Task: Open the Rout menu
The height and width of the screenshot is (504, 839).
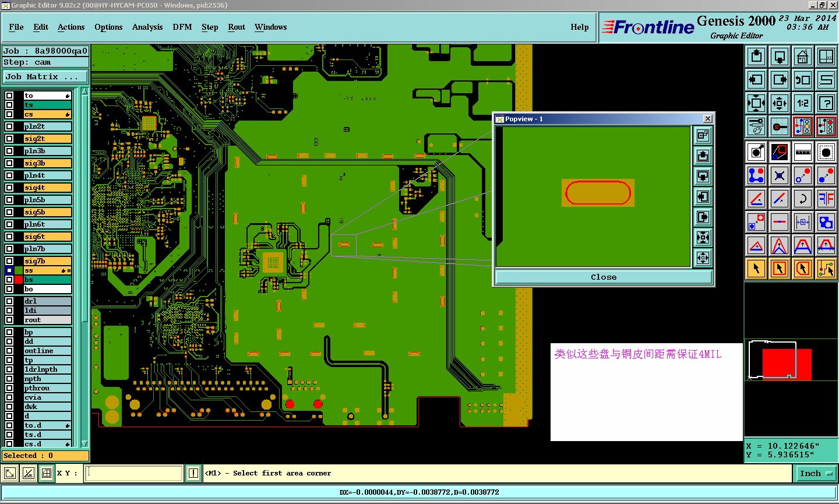Action: pos(237,27)
